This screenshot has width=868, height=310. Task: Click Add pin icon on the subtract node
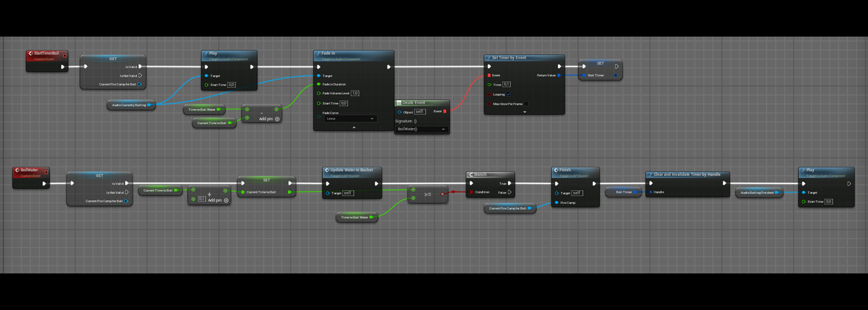pos(277,119)
